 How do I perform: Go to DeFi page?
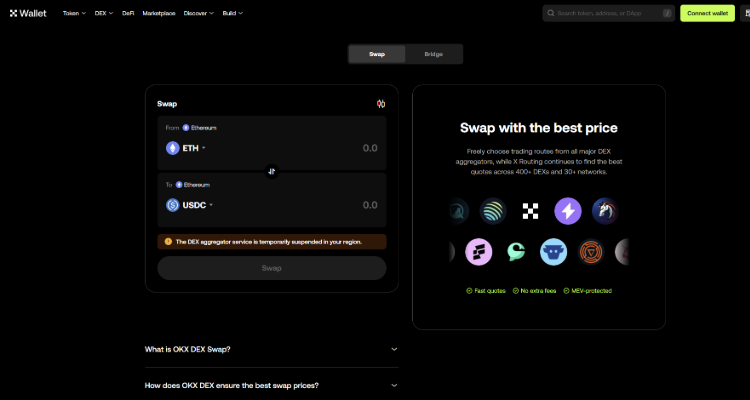[x=128, y=13]
